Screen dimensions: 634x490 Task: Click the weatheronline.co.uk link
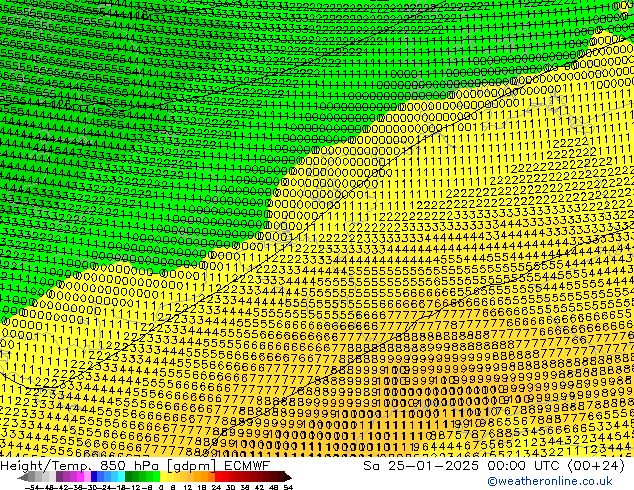(549, 481)
